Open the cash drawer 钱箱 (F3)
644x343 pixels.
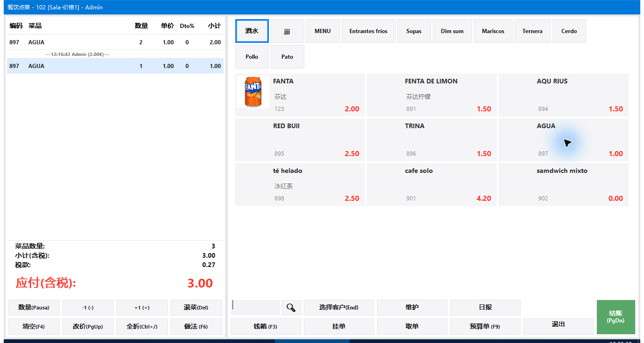coord(266,327)
